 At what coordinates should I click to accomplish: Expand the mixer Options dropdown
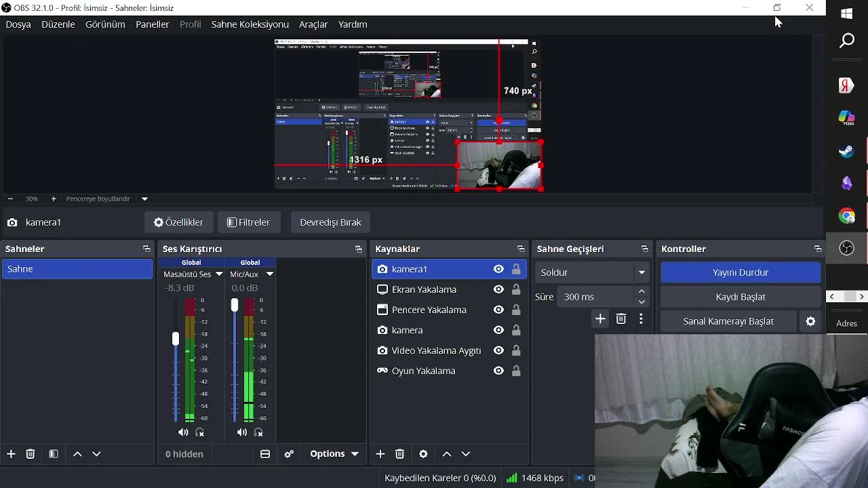click(334, 454)
